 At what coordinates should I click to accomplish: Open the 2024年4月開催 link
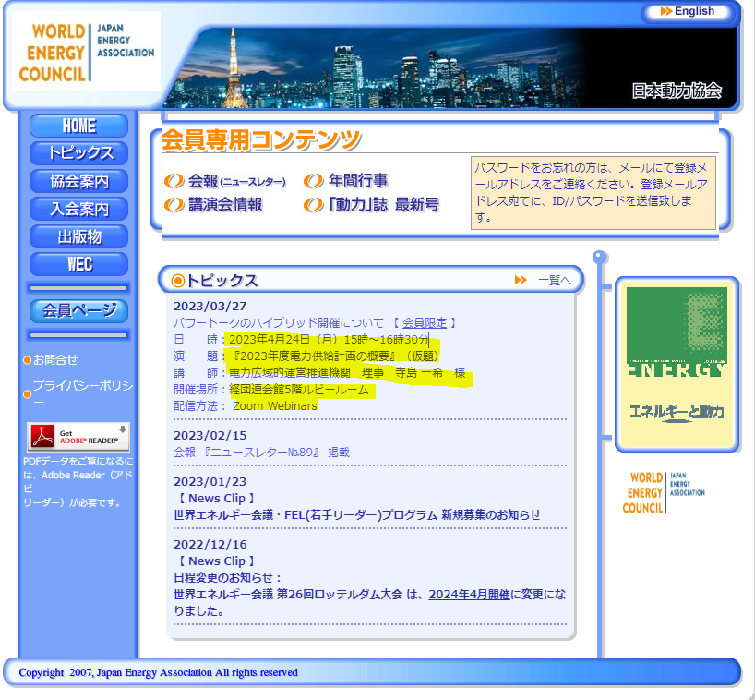(x=469, y=595)
